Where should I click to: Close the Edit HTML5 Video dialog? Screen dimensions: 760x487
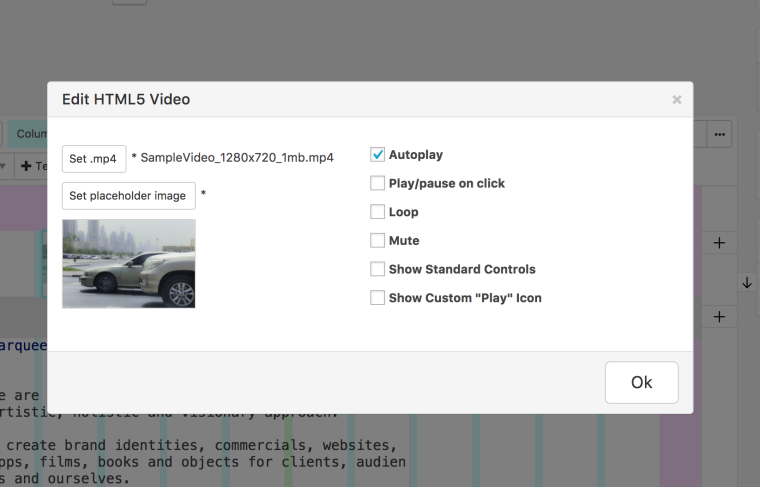[x=677, y=100]
